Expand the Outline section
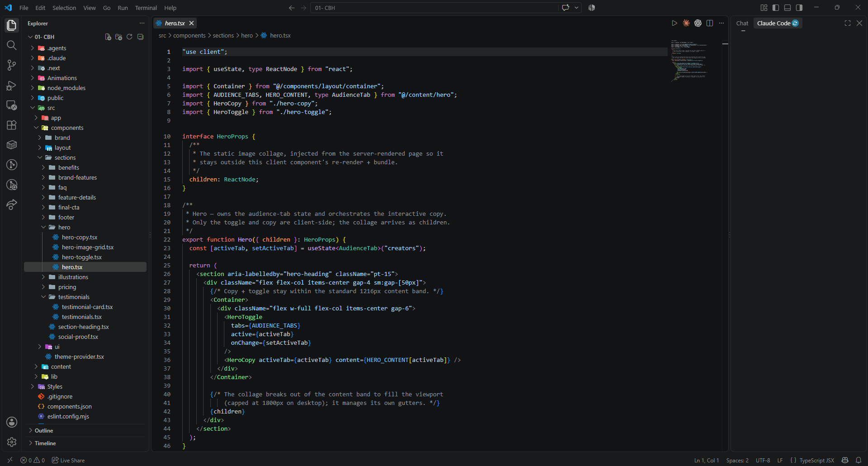 [x=43, y=430]
